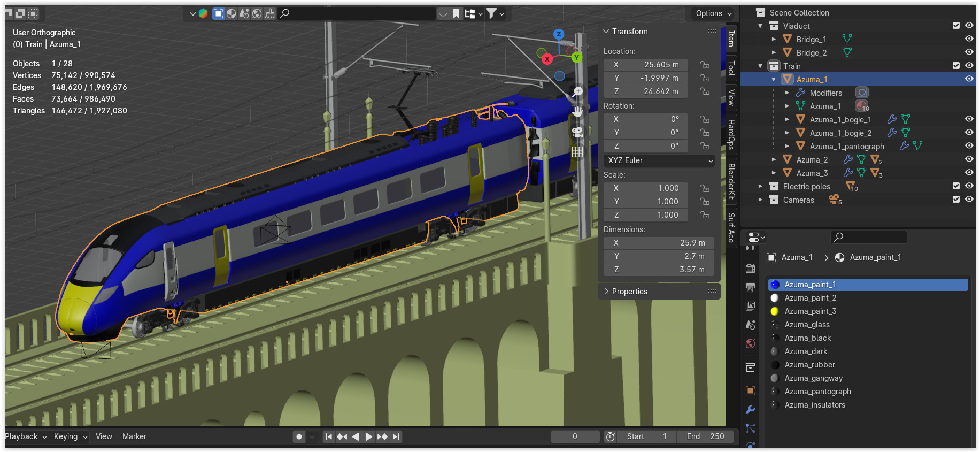Viewport: 980px width, 452px height.
Task: Open the Options dropdown
Action: pos(713,13)
